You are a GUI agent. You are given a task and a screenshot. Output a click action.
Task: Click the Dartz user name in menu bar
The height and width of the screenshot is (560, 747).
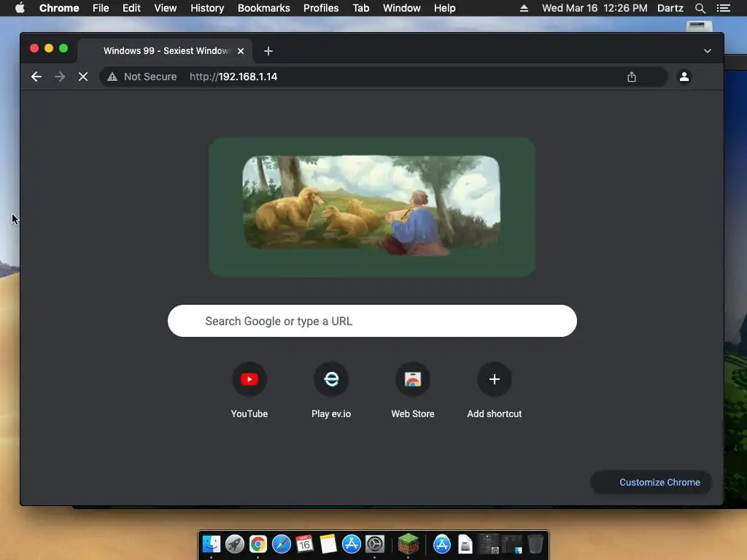[670, 8]
